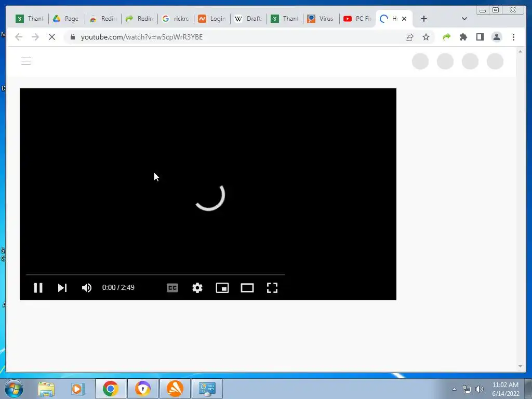Open a new browser tab
Screen dimensions: 532x399
[x=424, y=19]
